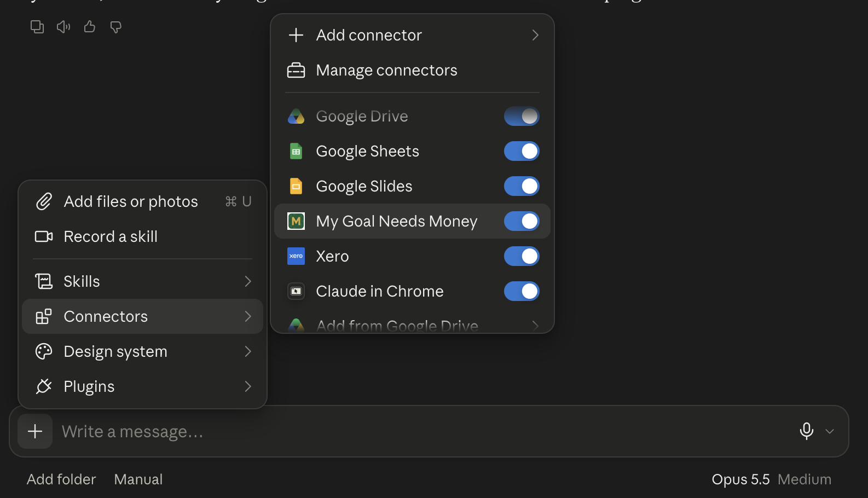The width and height of the screenshot is (868, 498).
Task: Click Add folder below the message box
Action: [x=61, y=479]
